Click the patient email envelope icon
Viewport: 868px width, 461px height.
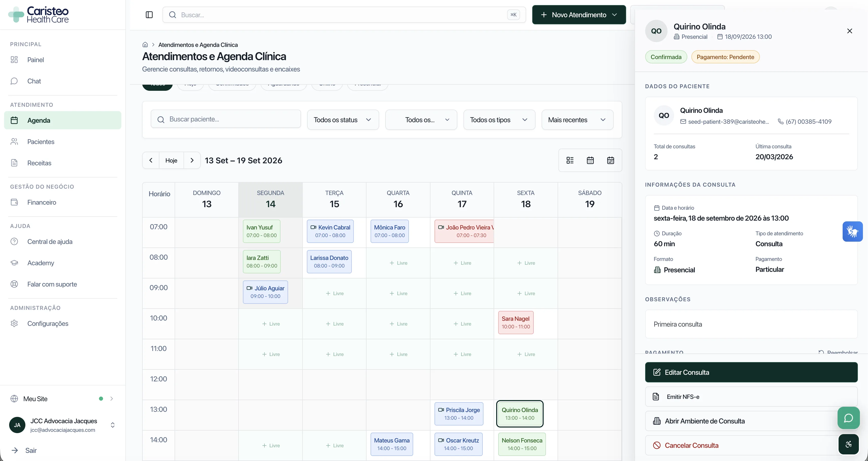coord(683,121)
